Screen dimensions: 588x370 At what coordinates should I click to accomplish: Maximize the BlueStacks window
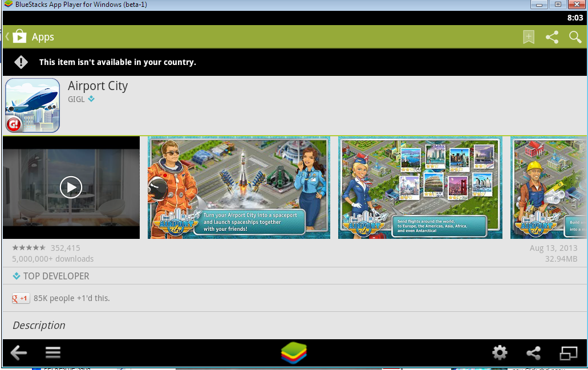click(x=558, y=5)
